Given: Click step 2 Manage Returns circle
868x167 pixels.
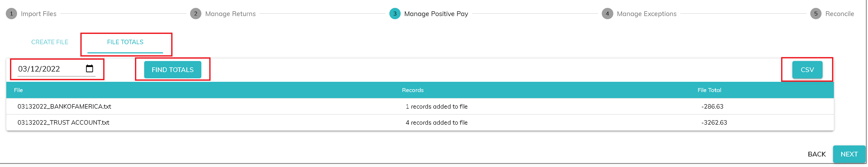Looking at the screenshot, I should (195, 14).
